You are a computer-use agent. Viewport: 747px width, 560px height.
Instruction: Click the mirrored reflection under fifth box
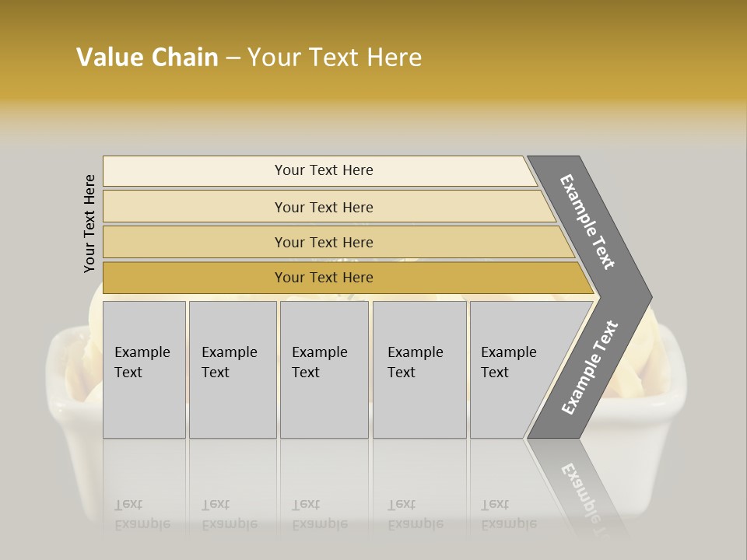(x=508, y=515)
